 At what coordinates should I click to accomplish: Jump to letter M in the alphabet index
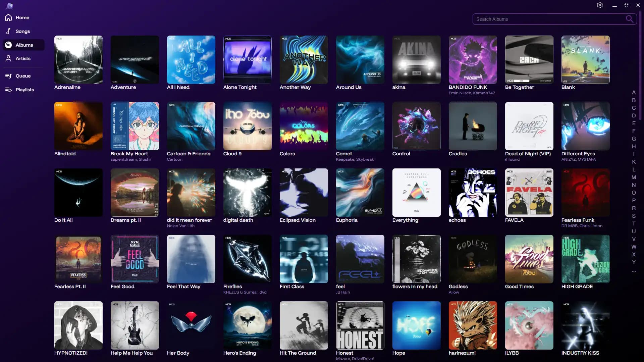coord(634,177)
